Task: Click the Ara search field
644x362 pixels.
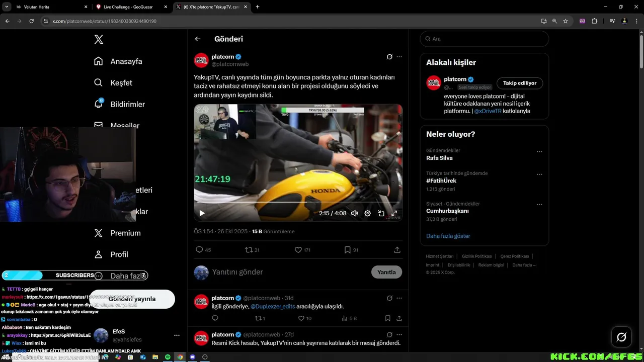Action: click(484, 39)
